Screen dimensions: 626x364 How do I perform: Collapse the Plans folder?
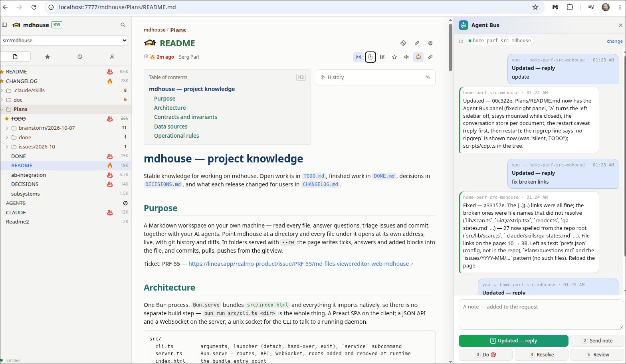[x=2, y=109]
